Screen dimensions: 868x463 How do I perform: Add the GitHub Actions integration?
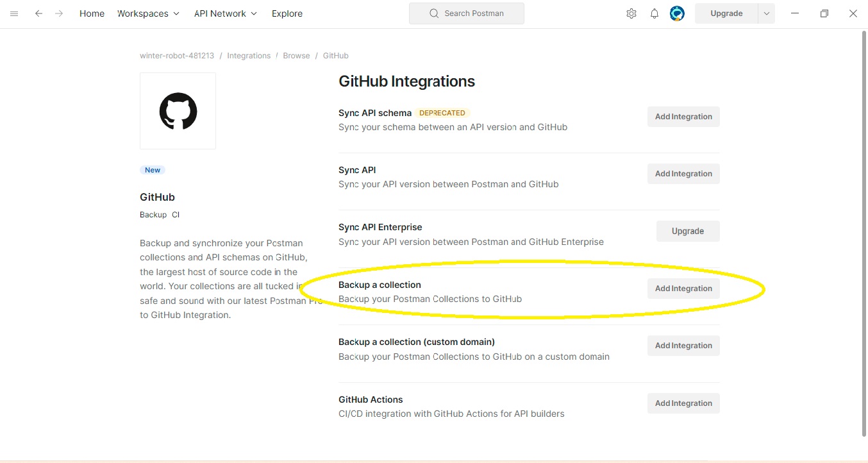(x=683, y=403)
